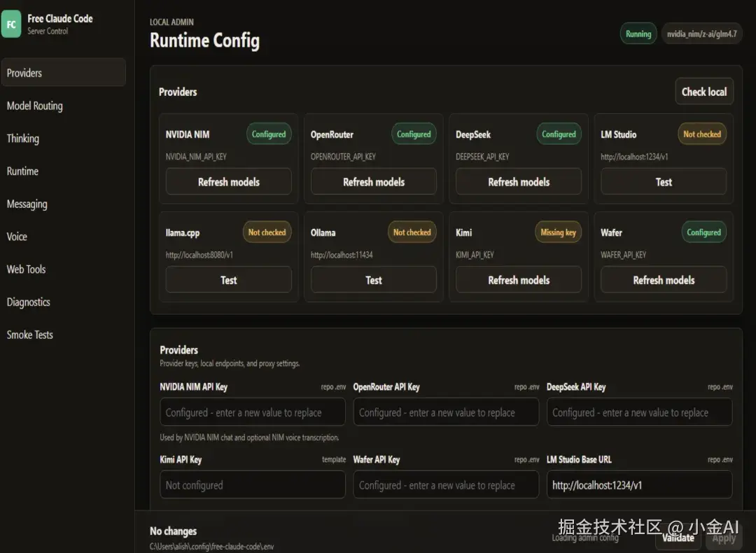Click the Check local button
Viewport: 756px width, 553px height.
click(704, 92)
